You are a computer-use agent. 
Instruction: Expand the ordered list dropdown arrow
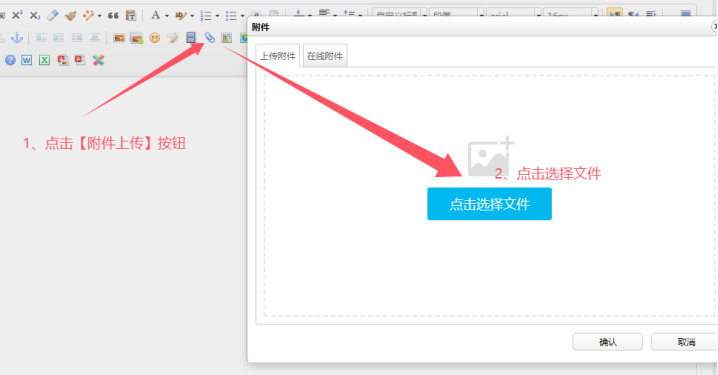point(217,16)
